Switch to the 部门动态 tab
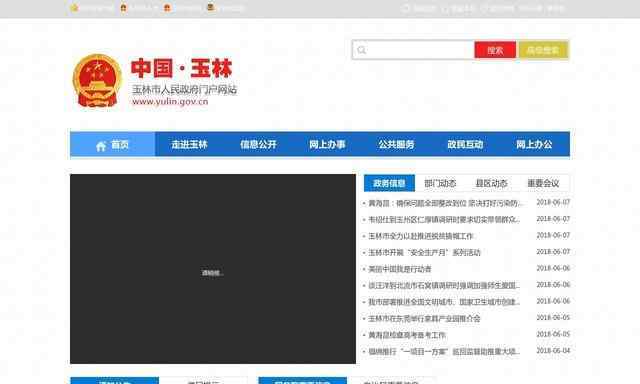The height and width of the screenshot is (384, 640). tap(440, 183)
